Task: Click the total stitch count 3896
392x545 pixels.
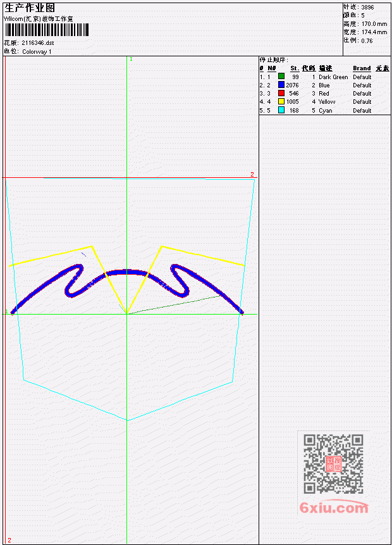Action: tap(367, 8)
